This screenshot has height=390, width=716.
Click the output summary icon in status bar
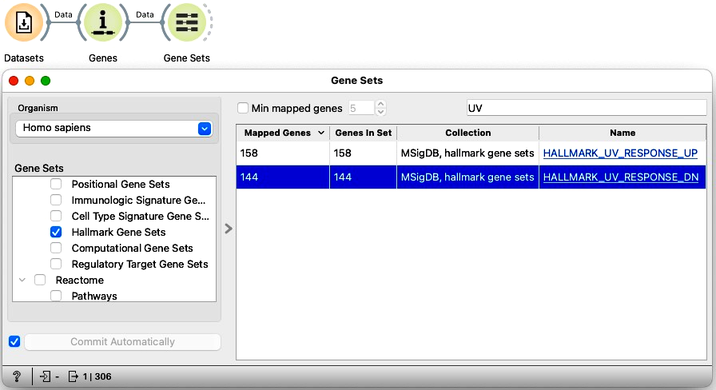point(73,376)
